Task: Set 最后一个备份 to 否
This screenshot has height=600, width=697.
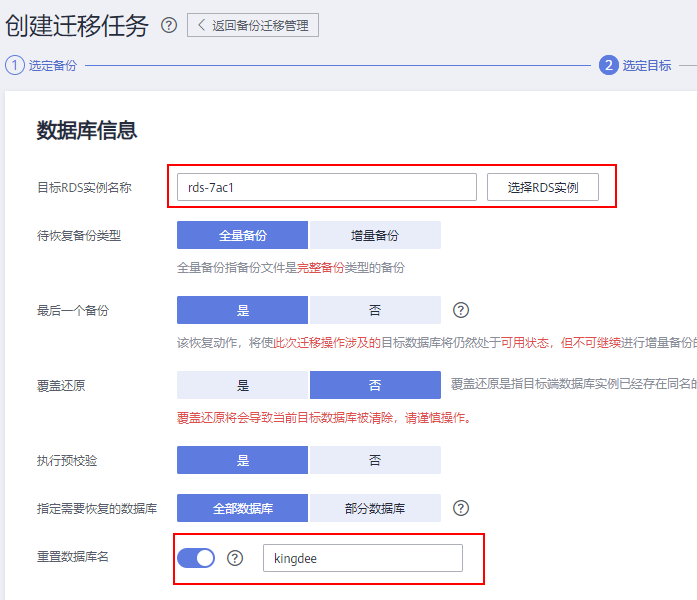Action: [x=375, y=310]
